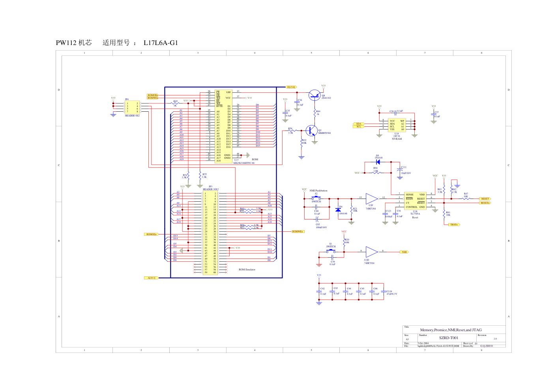This screenshot has width=554, height=392.
Task: Select the Q2 MMBT9304 transistor symbol
Action: point(311,131)
